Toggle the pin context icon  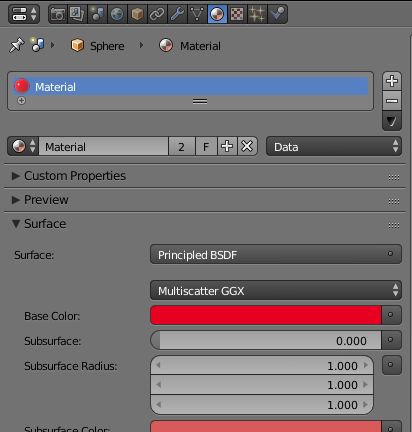point(17,45)
